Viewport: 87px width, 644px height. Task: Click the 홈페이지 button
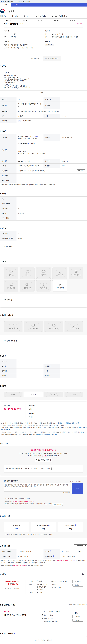coord(78,582)
